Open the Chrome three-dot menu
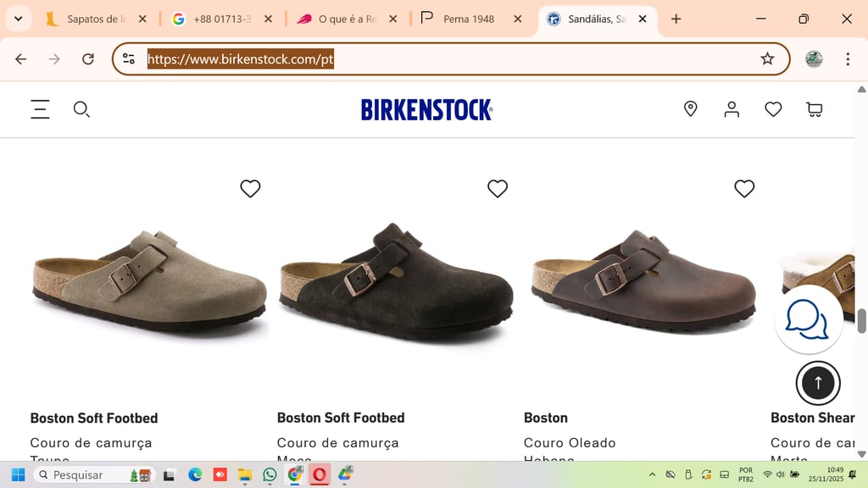The height and width of the screenshot is (488, 868). tap(848, 58)
